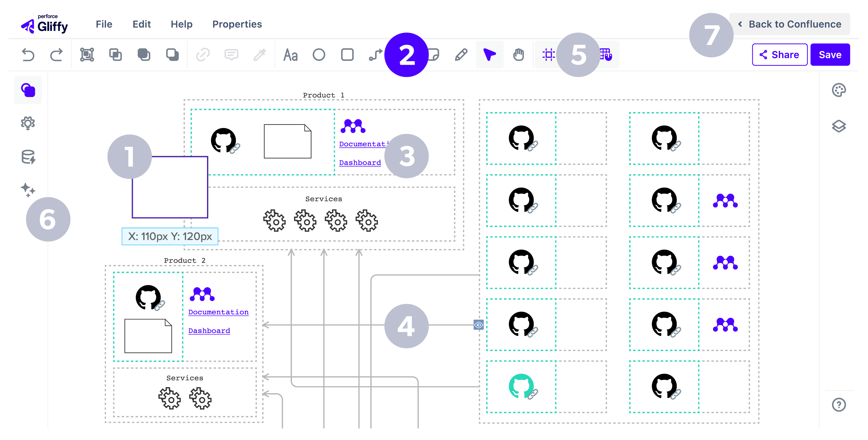The image size is (868, 440).
Task: Click the Share button
Action: coord(779,55)
